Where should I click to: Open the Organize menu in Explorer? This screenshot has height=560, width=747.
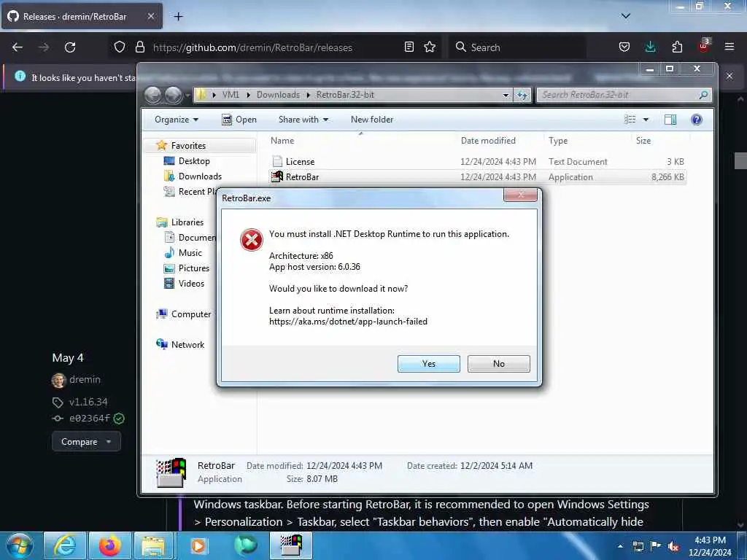[177, 120]
